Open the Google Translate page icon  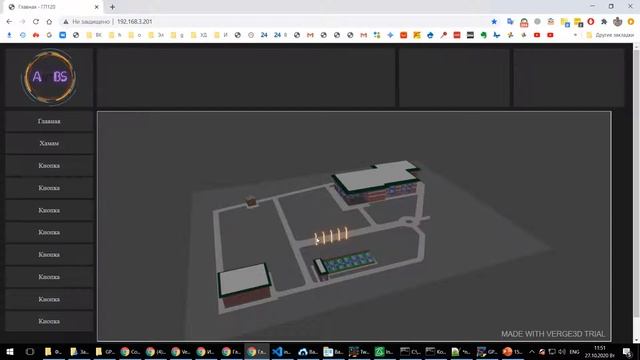(x=510, y=22)
